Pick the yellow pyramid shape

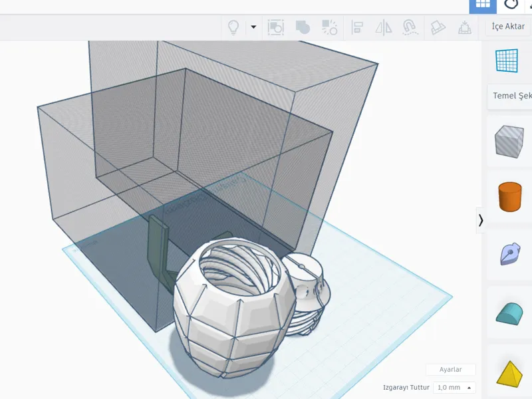point(509,374)
